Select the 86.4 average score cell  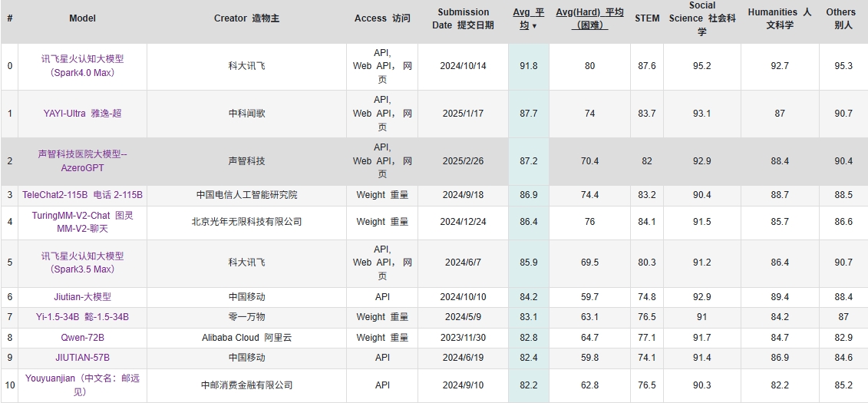pyautogui.click(x=529, y=222)
